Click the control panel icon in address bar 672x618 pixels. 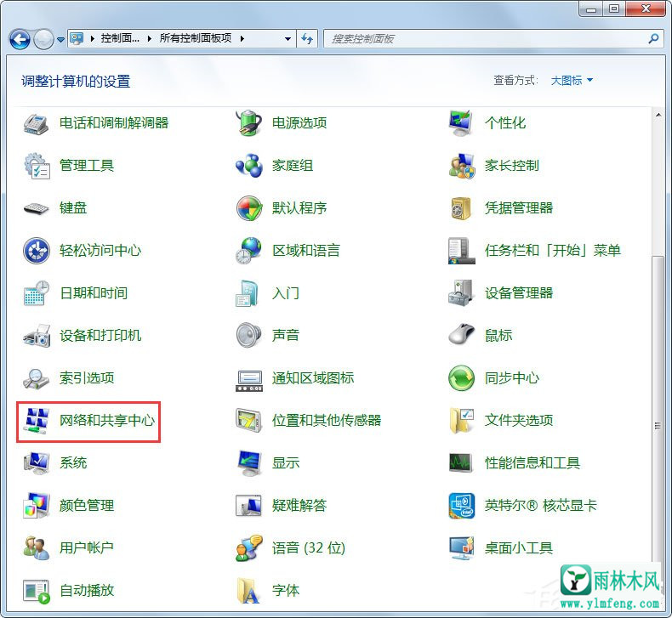(x=77, y=38)
